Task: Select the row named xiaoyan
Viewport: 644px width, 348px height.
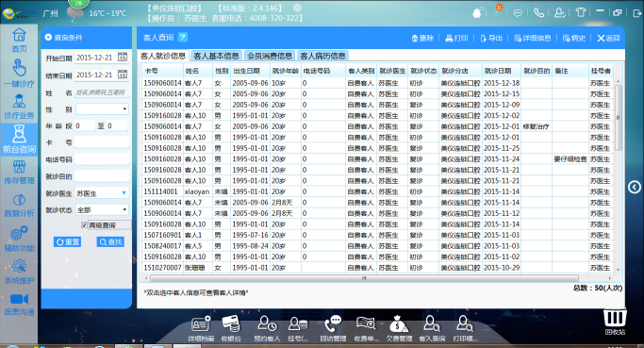Action: (377, 191)
